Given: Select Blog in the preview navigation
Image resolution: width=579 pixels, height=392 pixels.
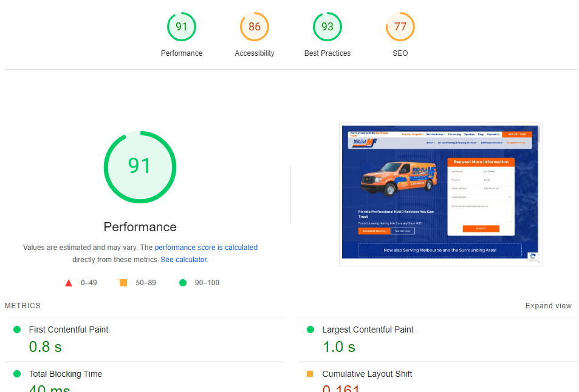Looking at the screenshot, I should pyautogui.click(x=481, y=135).
